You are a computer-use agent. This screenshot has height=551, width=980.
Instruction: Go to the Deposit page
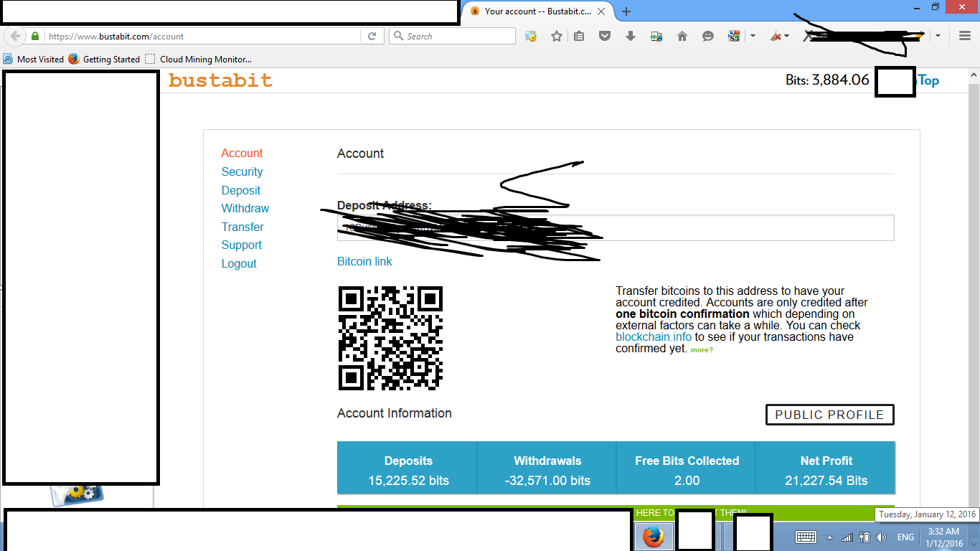(241, 190)
